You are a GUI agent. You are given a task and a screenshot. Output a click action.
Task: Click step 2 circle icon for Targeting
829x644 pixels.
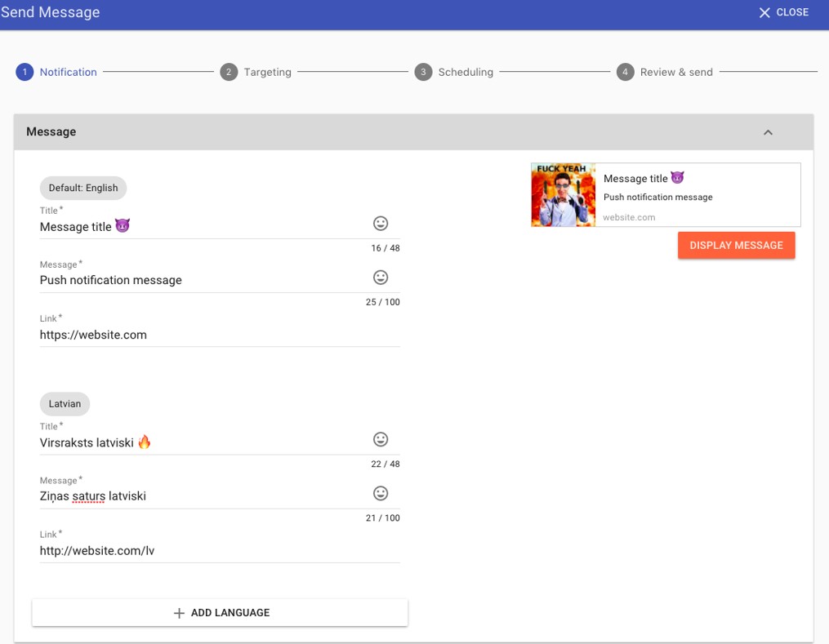coord(229,72)
